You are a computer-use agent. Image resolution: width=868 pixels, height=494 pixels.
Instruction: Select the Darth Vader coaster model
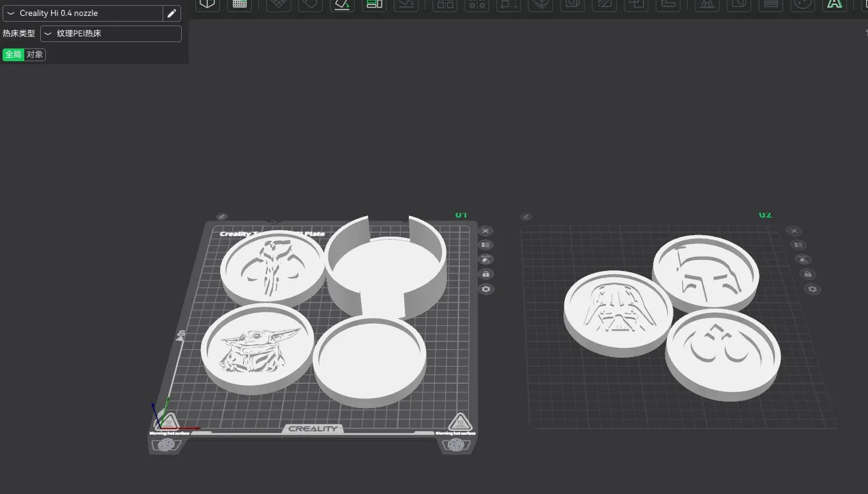click(x=618, y=312)
